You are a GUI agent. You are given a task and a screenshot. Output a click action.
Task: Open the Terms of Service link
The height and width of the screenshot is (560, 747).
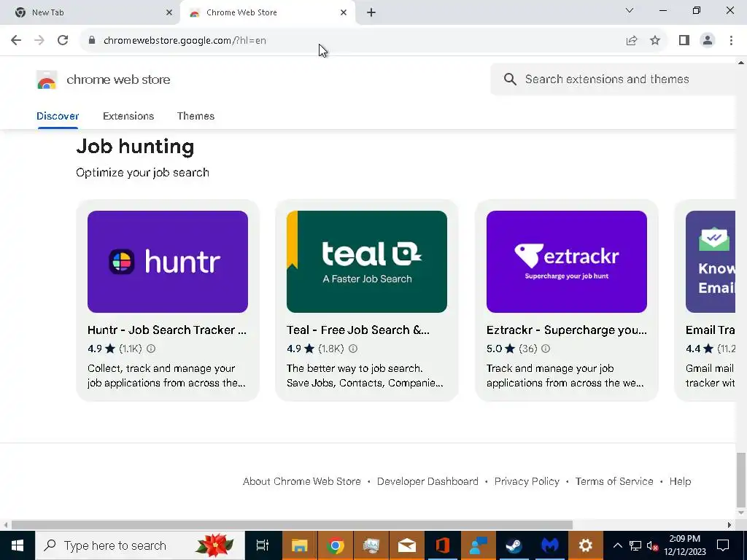(x=614, y=481)
